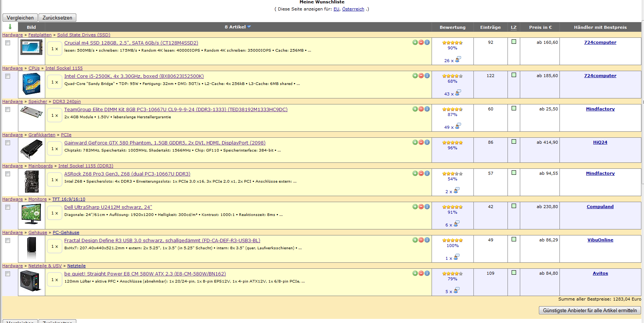This screenshot has width=644, height=323.
Task: Click Günstigste Anbieter für alle Artikel ermitteln
Action: pos(590,310)
